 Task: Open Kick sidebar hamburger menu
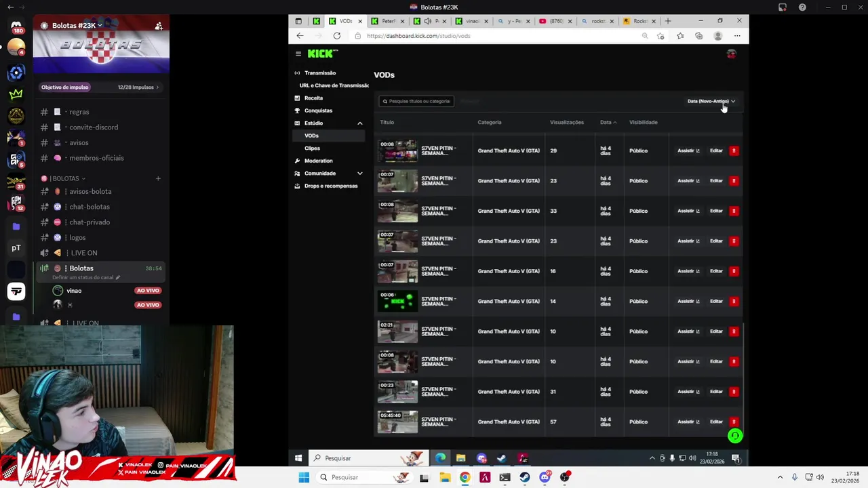coord(298,54)
